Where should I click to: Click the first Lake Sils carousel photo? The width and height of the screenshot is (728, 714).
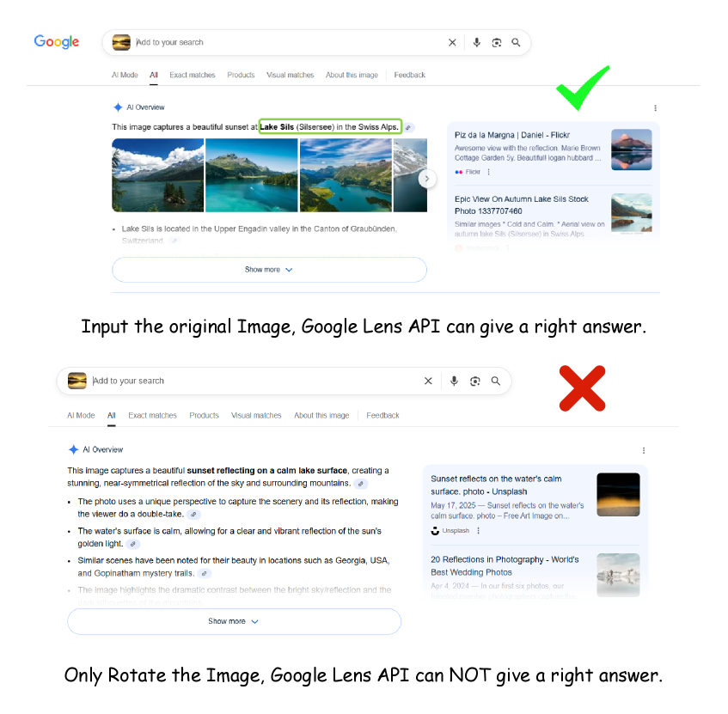158,175
